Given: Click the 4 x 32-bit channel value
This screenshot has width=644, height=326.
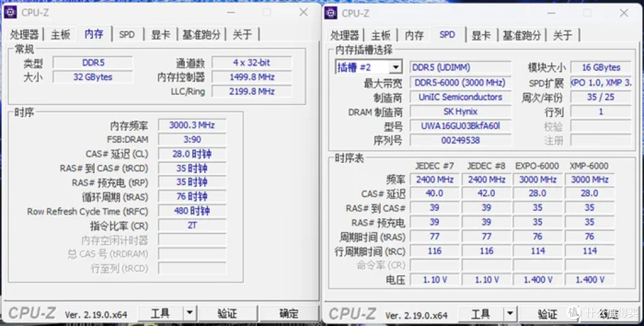Looking at the screenshot, I should coord(252,63).
